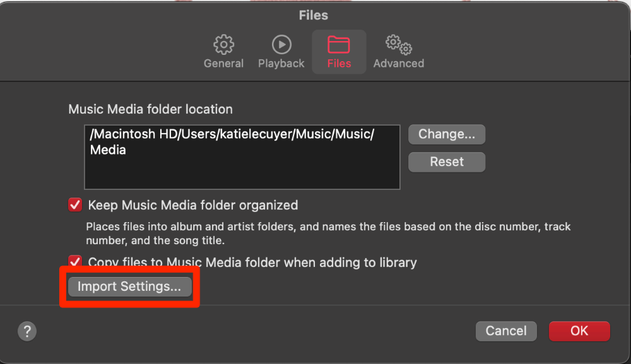
Task: Click the 'Keep Music Media folder organized' label text
Action: click(x=193, y=205)
